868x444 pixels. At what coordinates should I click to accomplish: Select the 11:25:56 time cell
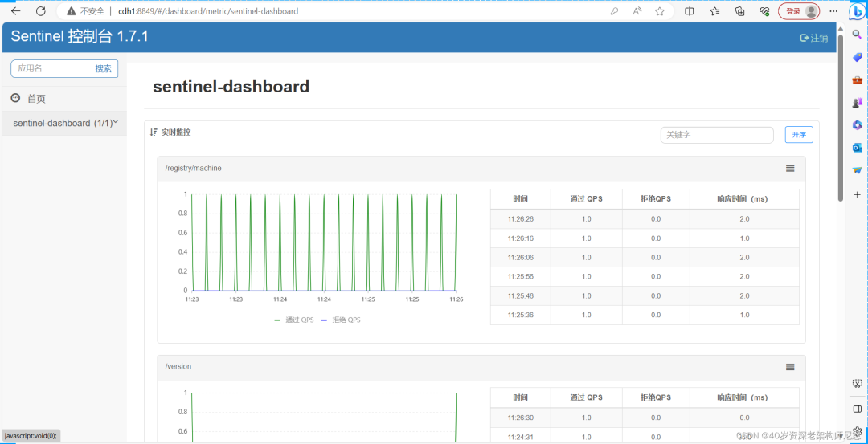point(520,276)
